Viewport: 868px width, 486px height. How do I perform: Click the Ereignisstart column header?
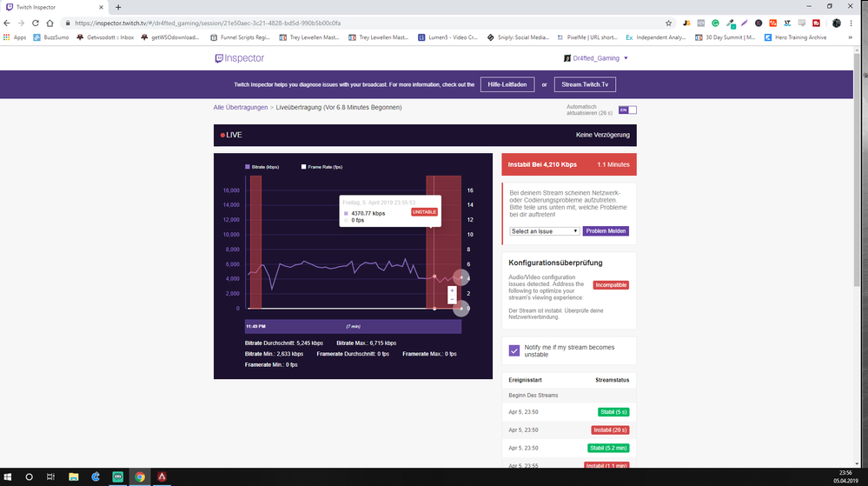click(x=525, y=380)
